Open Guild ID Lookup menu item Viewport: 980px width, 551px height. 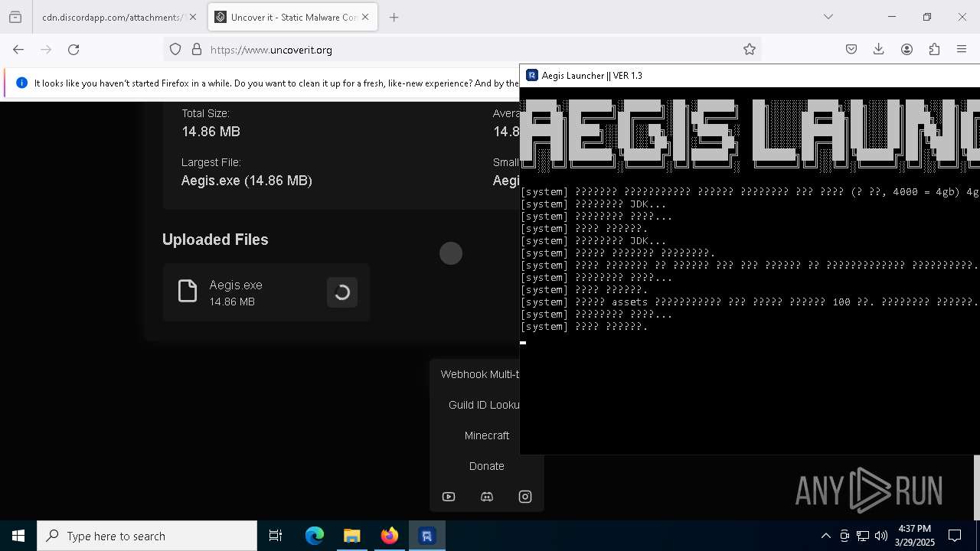(x=484, y=405)
